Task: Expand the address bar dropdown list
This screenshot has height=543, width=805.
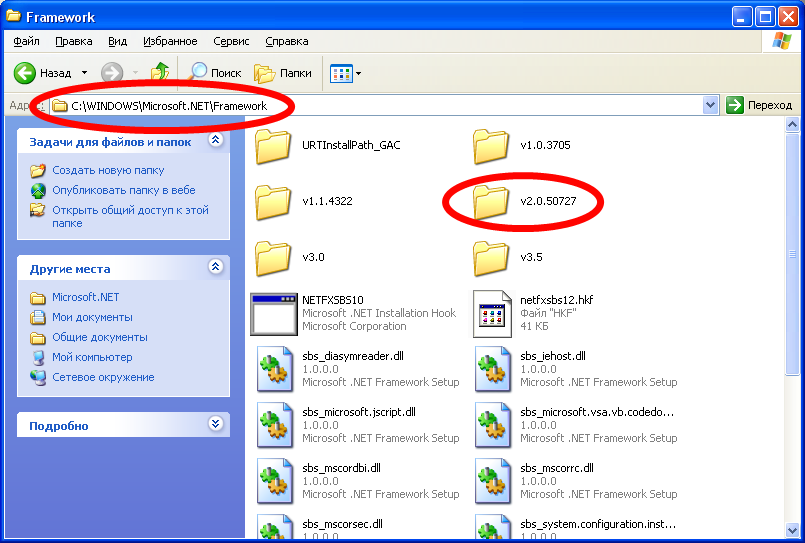Action: pos(711,106)
